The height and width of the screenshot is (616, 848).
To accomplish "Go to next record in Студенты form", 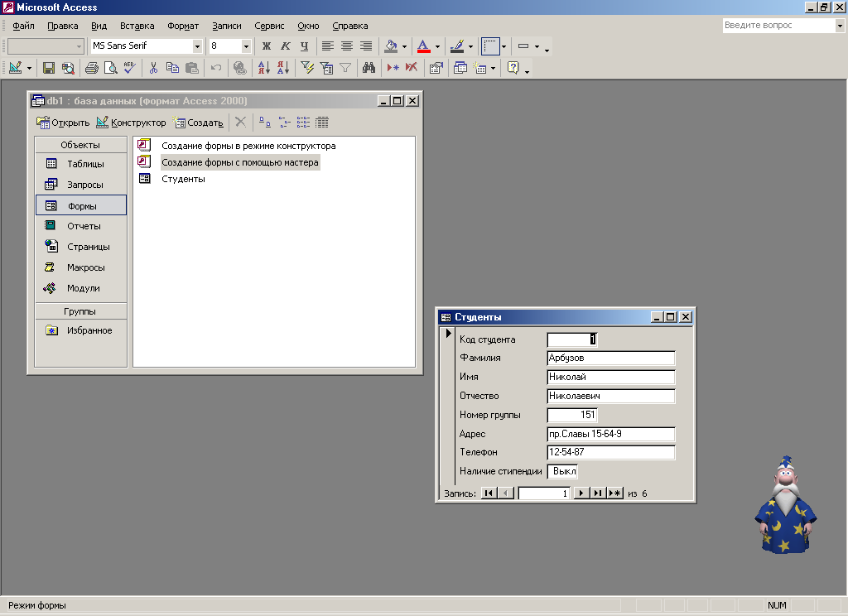I will tap(581, 493).
